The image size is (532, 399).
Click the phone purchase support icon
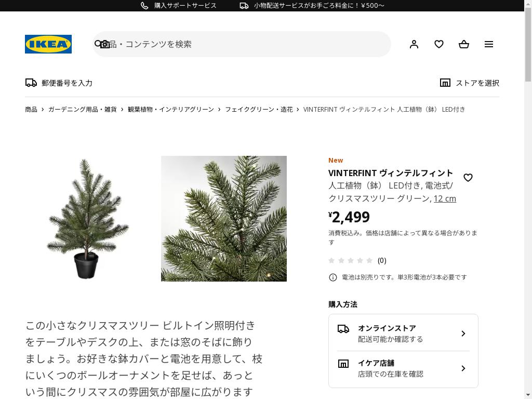click(144, 5)
